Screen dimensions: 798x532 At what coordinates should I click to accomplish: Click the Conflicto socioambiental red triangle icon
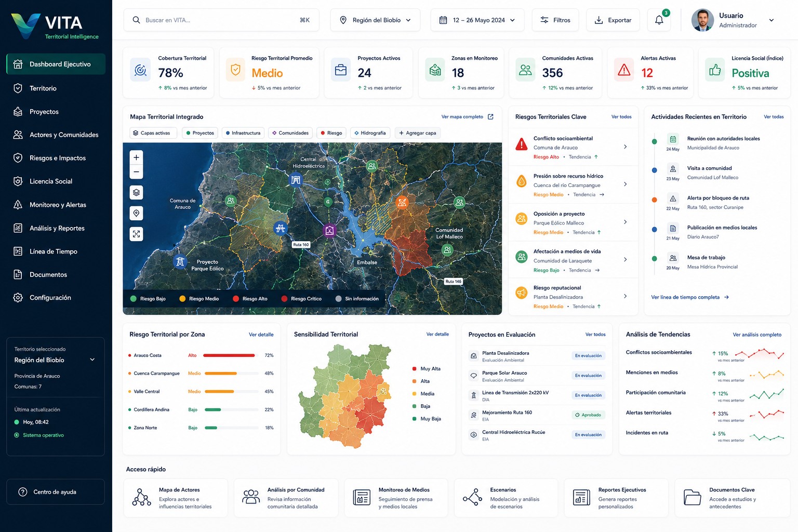pos(522,144)
